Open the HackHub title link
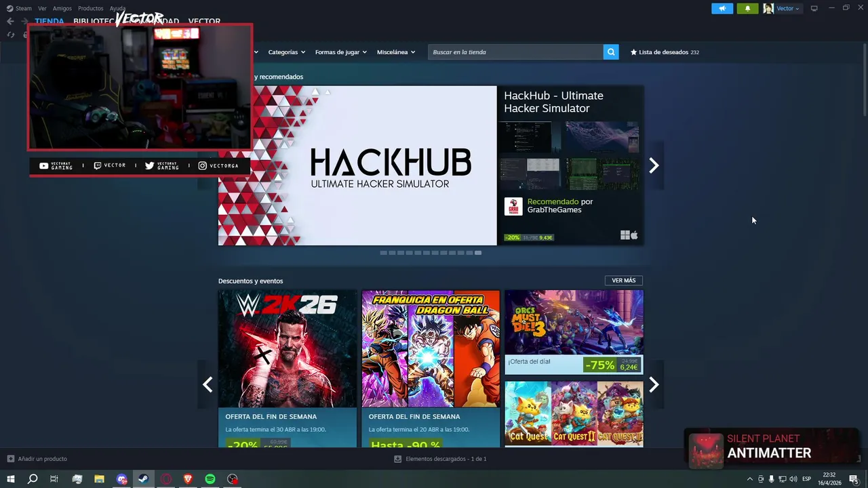The image size is (868, 488). [553, 102]
